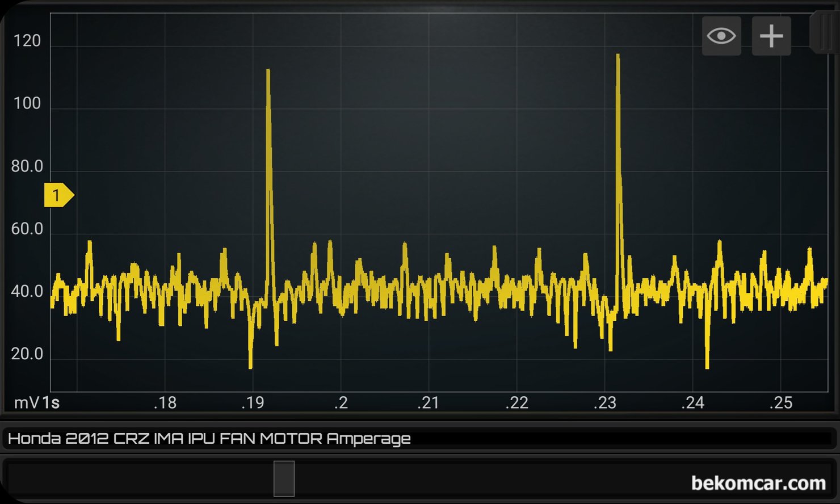The width and height of the screenshot is (840, 504).
Task: Click the first spike peak near .19
Action: (268, 72)
